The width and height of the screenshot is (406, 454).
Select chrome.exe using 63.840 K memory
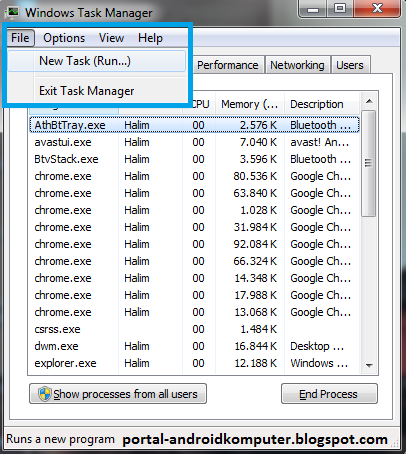[194, 193]
